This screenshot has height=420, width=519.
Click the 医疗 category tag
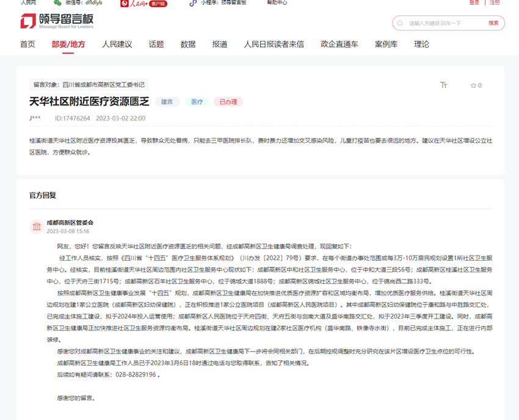[197, 102]
